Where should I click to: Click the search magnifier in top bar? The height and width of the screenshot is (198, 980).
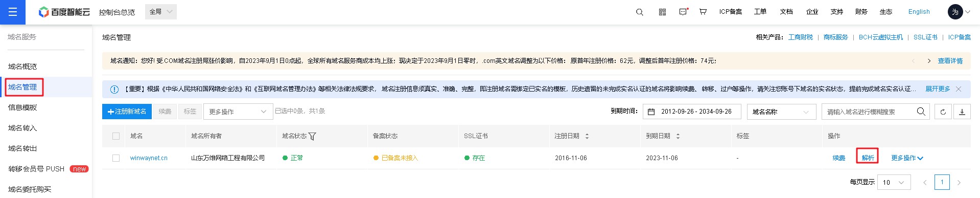tap(639, 12)
